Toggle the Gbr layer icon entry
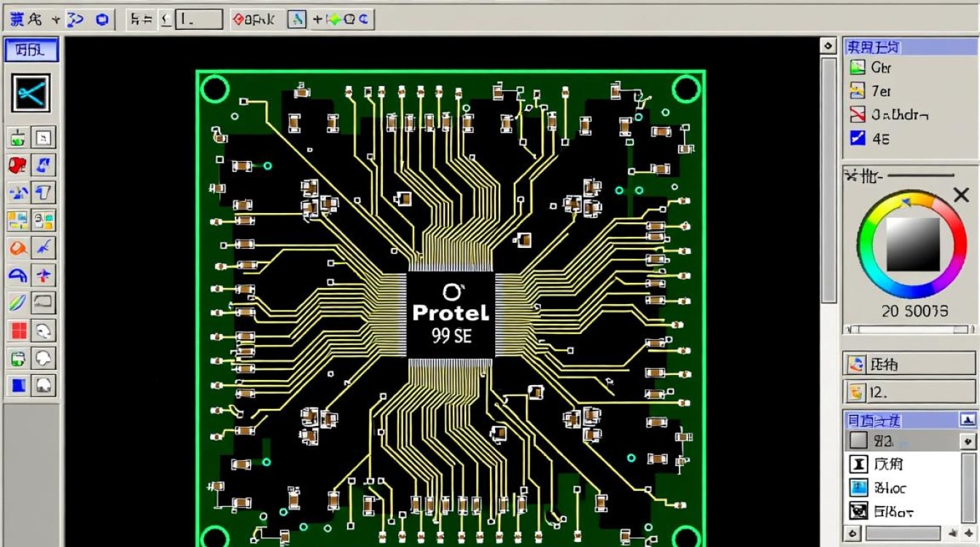This screenshot has height=547, width=980. click(857, 68)
